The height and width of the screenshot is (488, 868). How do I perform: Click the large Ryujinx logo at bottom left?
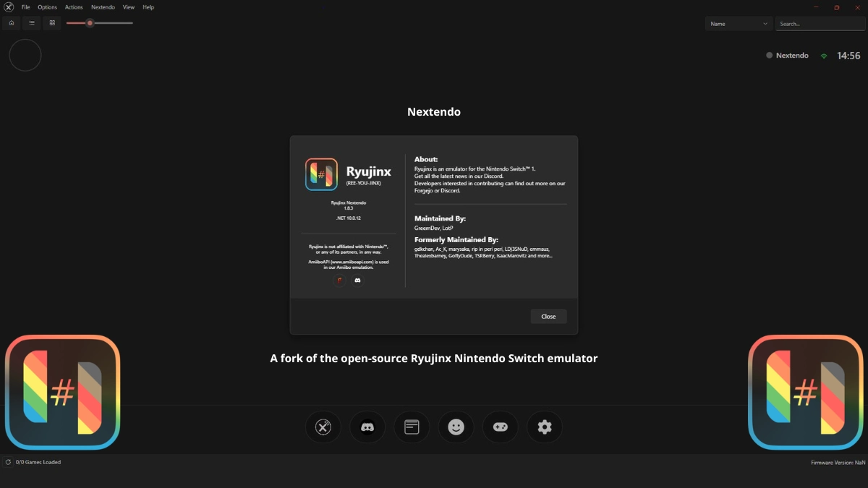(x=62, y=393)
